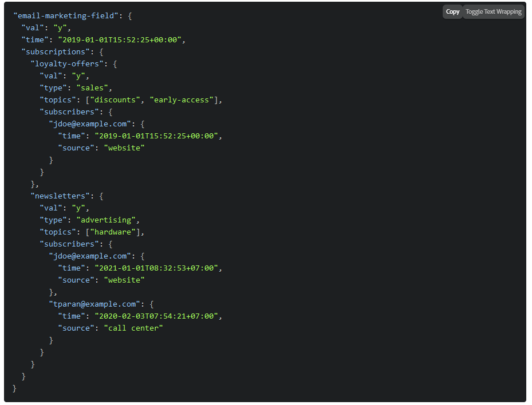This screenshot has width=532, height=405.
Task: Toggle Text Wrapping for the code block
Action: (x=493, y=11)
